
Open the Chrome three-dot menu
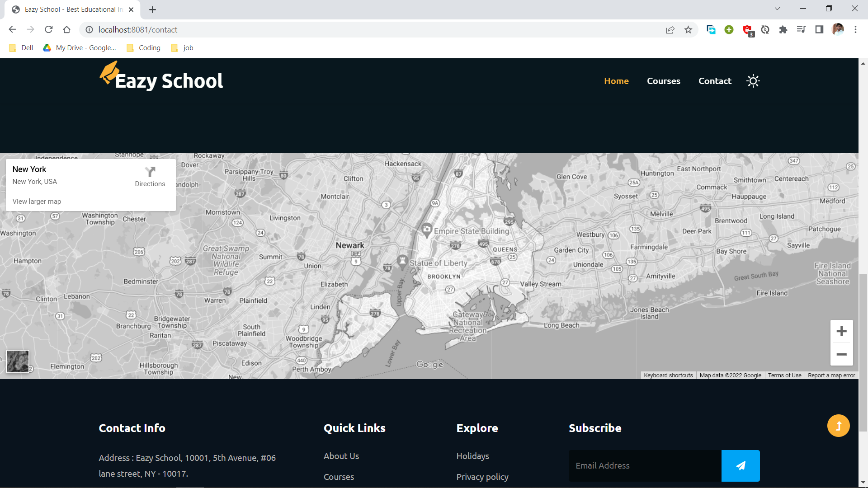coord(855,30)
